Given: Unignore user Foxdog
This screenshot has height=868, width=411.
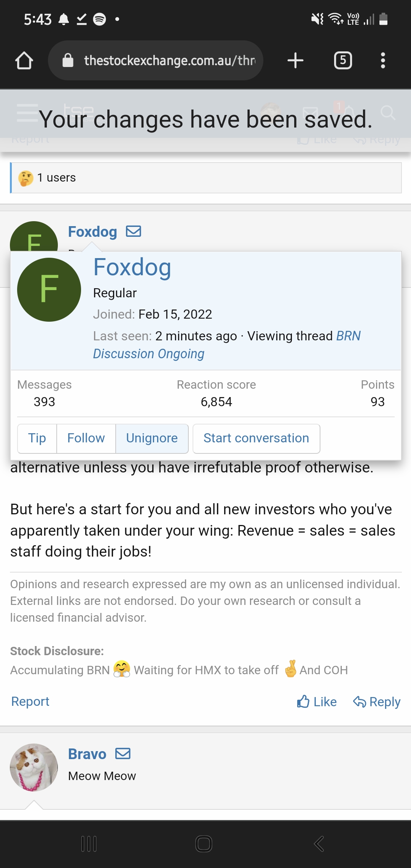Looking at the screenshot, I should (x=152, y=438).
